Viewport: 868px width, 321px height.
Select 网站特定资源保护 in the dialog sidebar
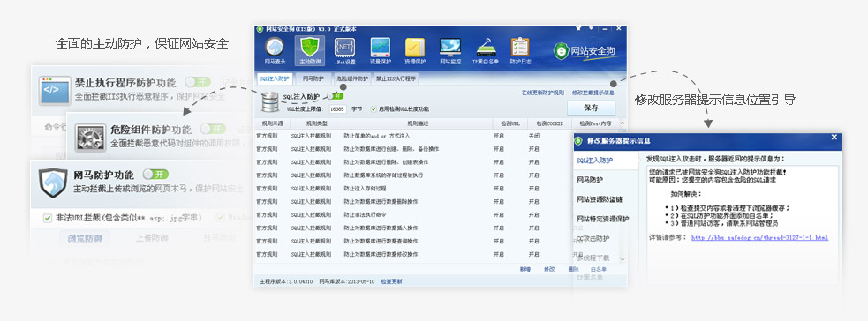(603, 219)
